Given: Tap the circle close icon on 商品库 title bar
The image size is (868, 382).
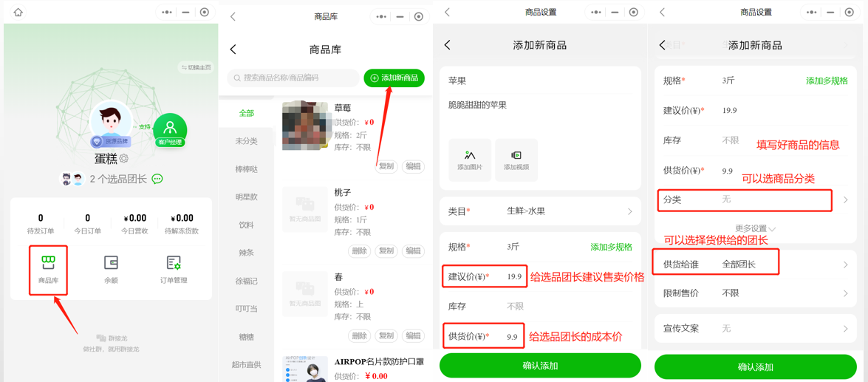Looking at the screenshot, I should pos(419,16).
